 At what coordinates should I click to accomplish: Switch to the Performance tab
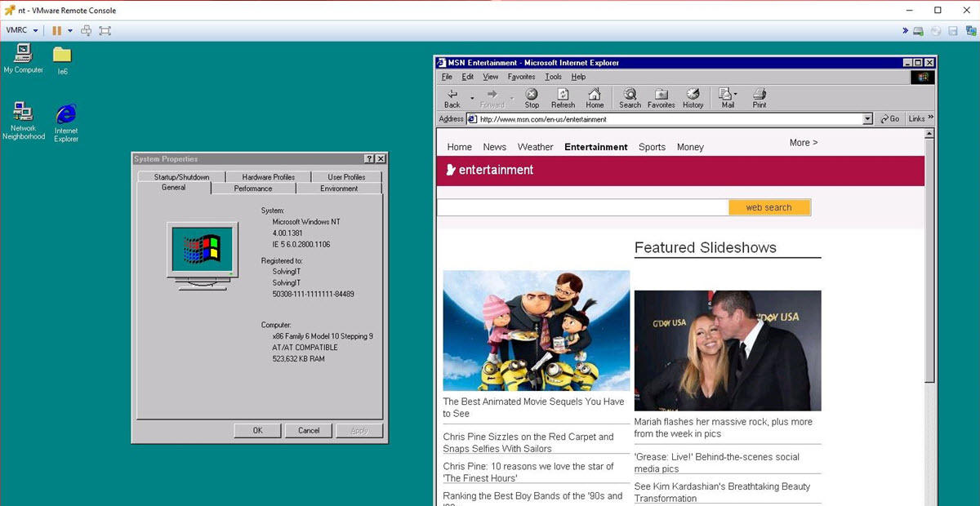click(253, 189)
